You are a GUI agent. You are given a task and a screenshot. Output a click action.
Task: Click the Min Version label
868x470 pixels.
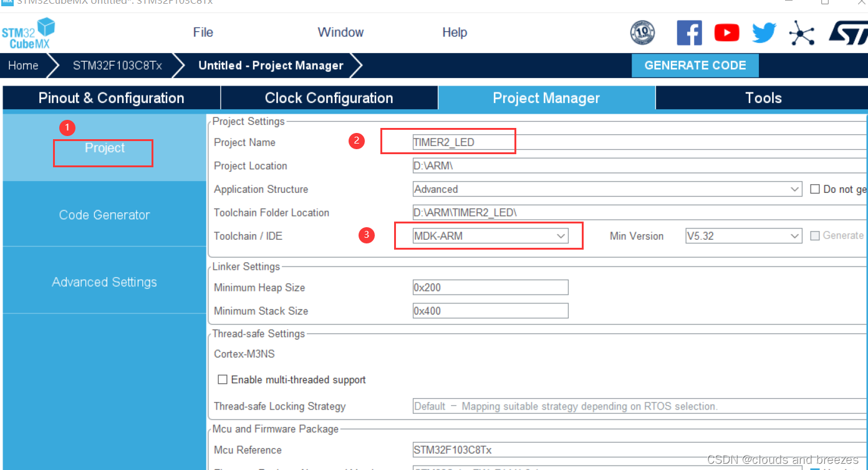coord(637,236)
